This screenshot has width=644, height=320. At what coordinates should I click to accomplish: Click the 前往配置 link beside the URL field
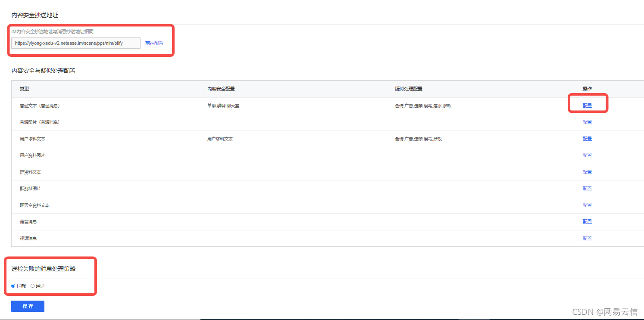click(x=154, y=43)
